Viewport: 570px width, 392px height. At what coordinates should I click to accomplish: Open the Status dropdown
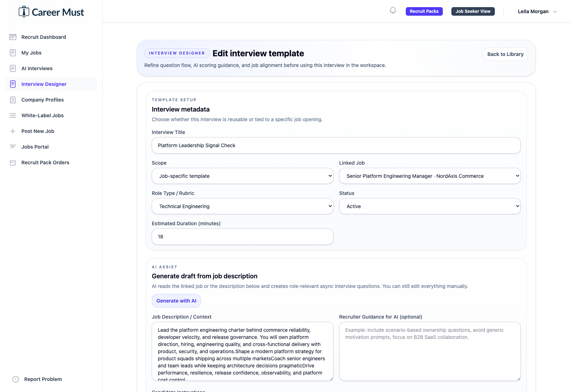click(430, 206)
